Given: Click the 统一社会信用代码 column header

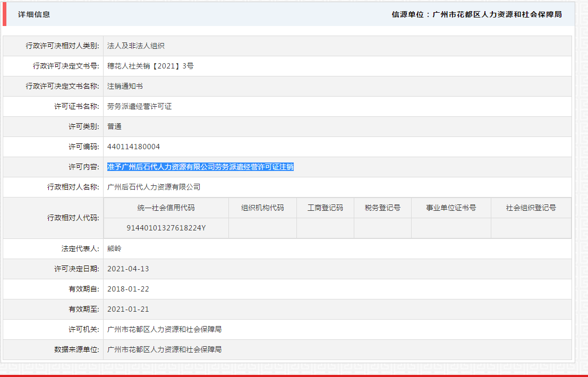Looking at the screenshot, I should [x=166, y=208].
